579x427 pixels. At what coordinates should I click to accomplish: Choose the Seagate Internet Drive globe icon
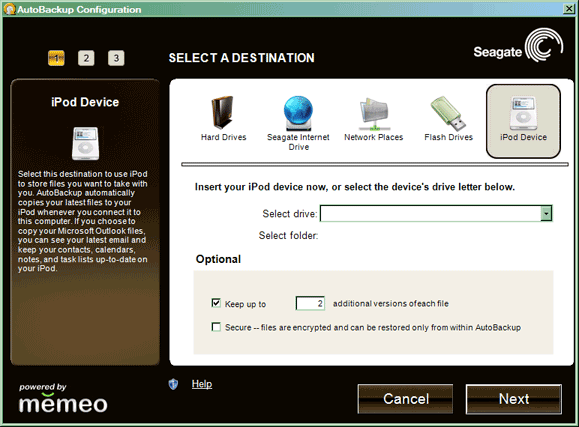pos(298,113)
